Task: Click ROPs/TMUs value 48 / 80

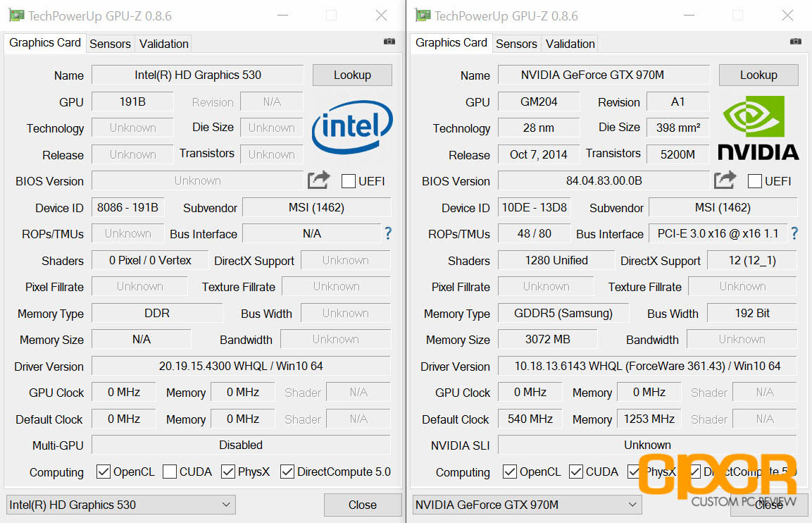Action: [535, 234]
